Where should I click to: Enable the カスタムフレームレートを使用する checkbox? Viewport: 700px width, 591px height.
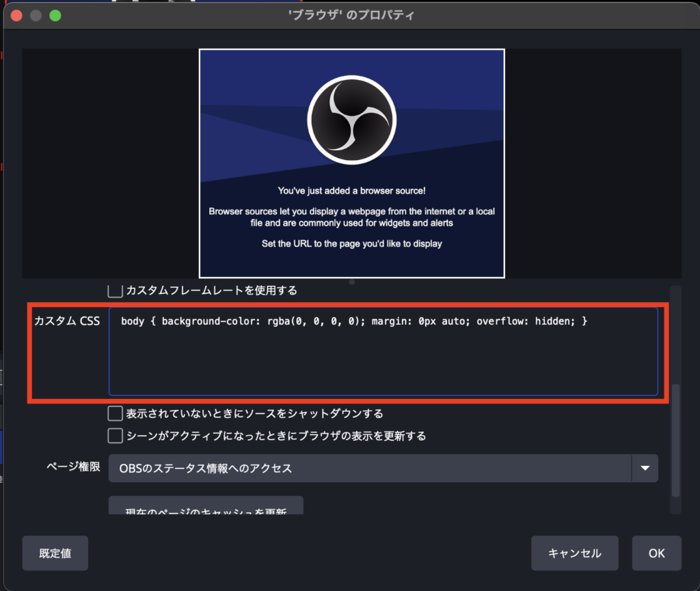tap(115, 290)
